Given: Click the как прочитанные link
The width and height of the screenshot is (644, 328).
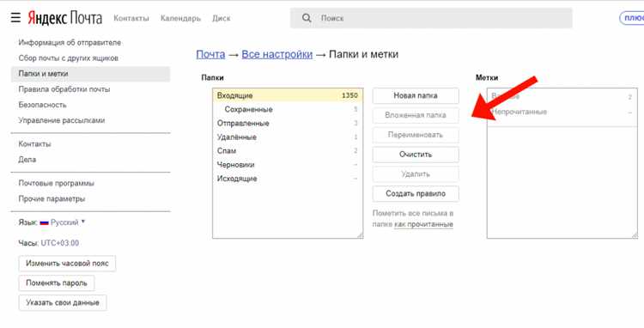Looking at the screenshot, I should [x=423, y=225].
